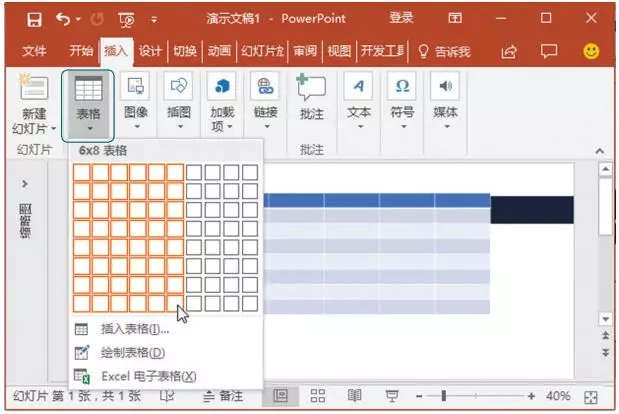Open Ribbon Display Options icon
Screen dimensions: 619x414
tap(455, 18)
